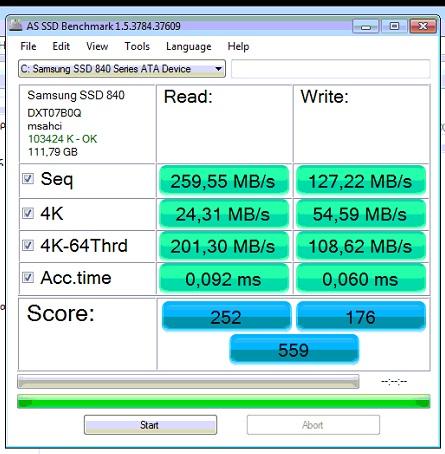Open the Language menu

189,47
